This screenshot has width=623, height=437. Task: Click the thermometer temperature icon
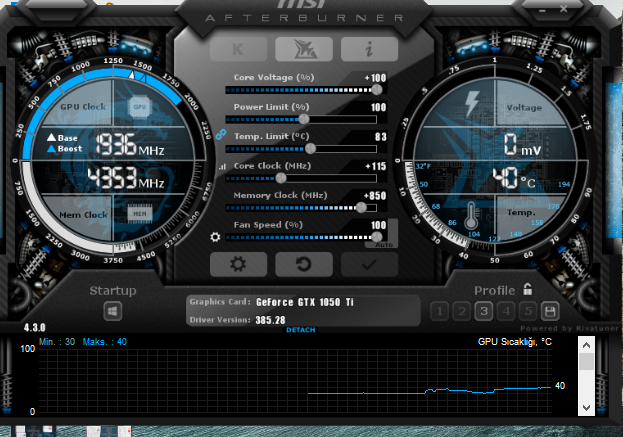471,215
